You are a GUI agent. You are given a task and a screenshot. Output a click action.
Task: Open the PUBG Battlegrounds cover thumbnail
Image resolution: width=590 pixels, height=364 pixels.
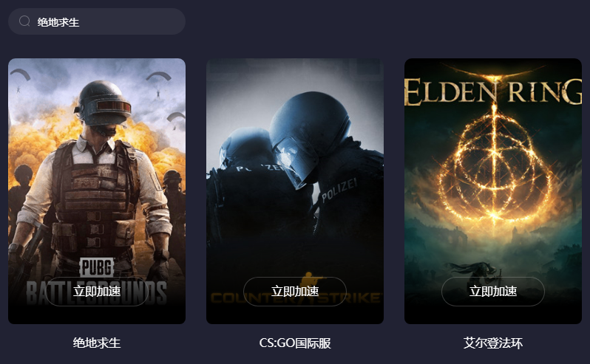[x=97, y=190]
